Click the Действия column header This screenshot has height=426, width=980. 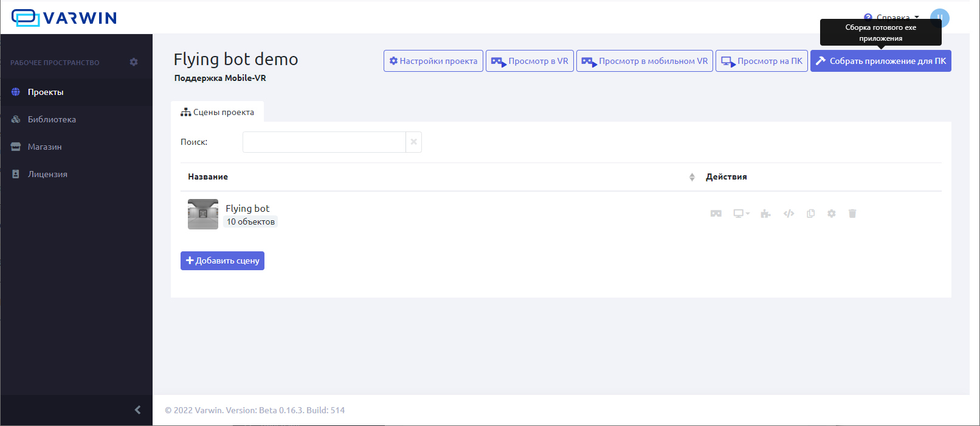click(x=726, y=176)
